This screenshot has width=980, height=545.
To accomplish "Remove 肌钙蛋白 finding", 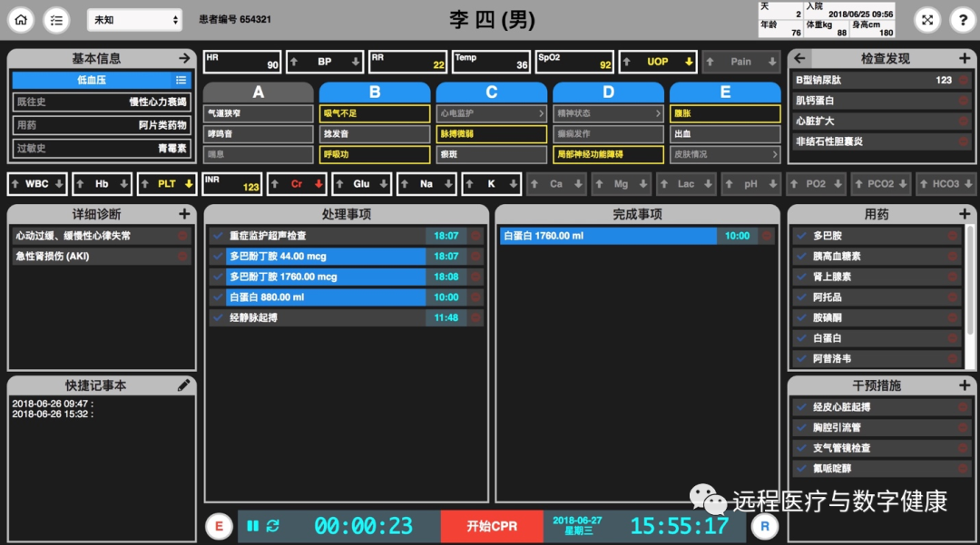I will coord(964,101).
